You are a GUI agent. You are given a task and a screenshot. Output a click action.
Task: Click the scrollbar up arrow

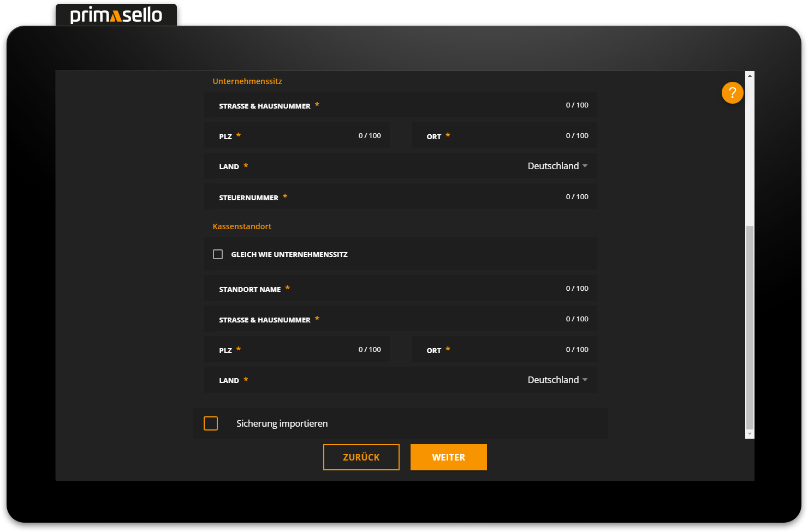coord(750,76)
